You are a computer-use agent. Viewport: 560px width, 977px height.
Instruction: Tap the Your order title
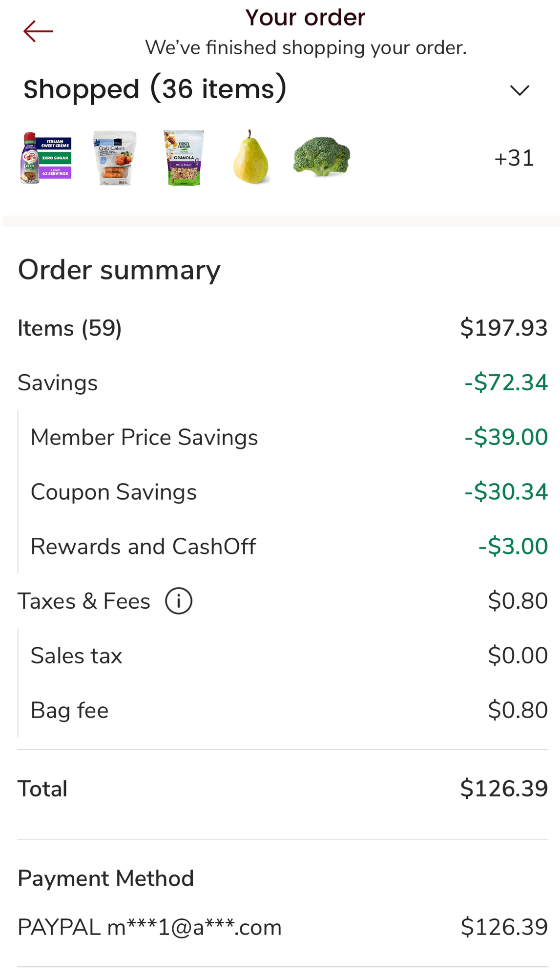click(305, 18)
